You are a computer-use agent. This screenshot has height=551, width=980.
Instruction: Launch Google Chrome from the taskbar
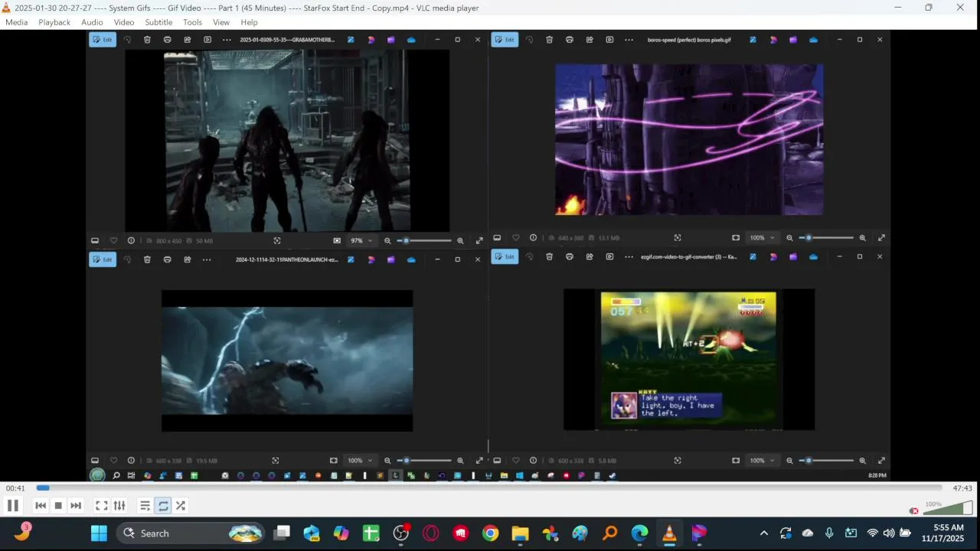point(491,533)
